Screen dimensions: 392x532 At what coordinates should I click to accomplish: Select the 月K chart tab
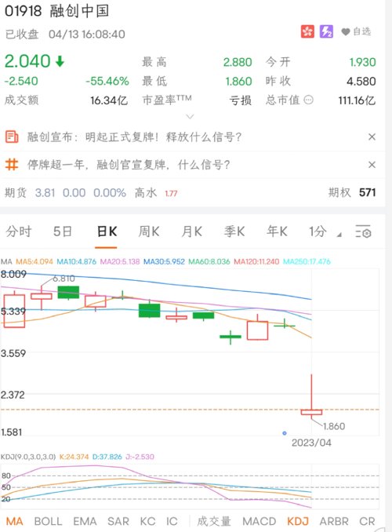pos(191,231)
